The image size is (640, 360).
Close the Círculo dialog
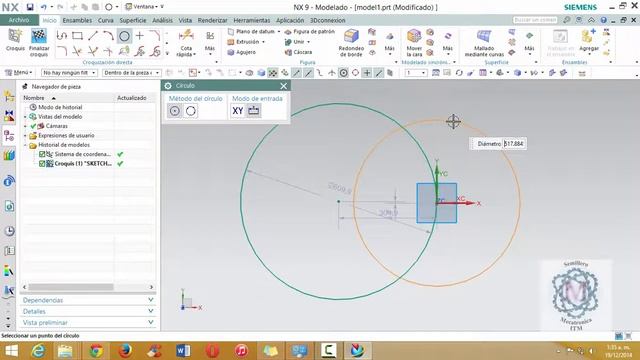coord(284,86)
